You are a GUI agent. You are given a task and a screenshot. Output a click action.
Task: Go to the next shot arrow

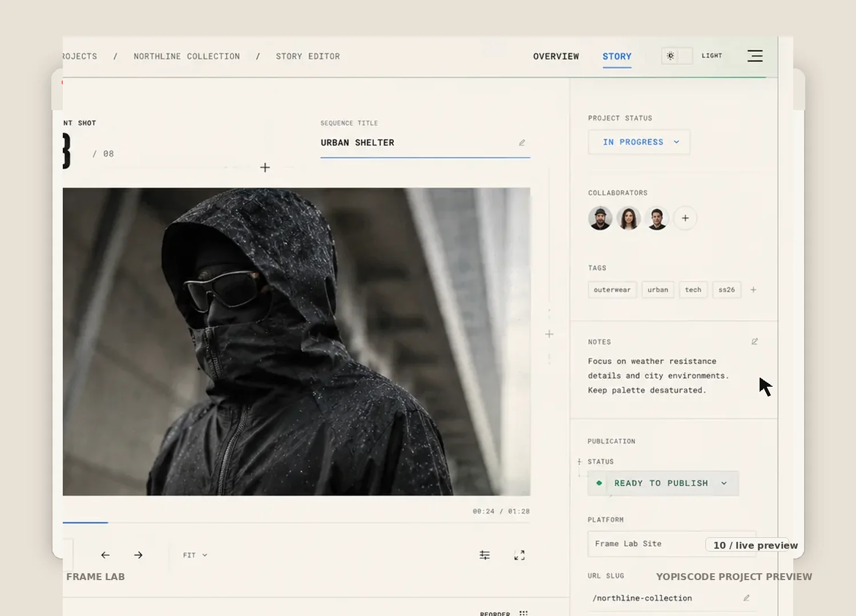[x=138, y=555]
